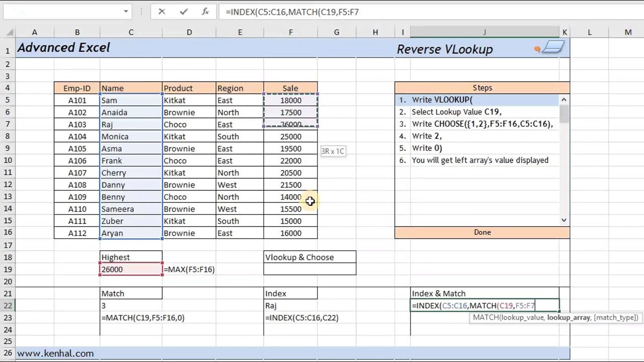
Task: Select column F header
Action: pyautogui.click(x=290, y=32)
